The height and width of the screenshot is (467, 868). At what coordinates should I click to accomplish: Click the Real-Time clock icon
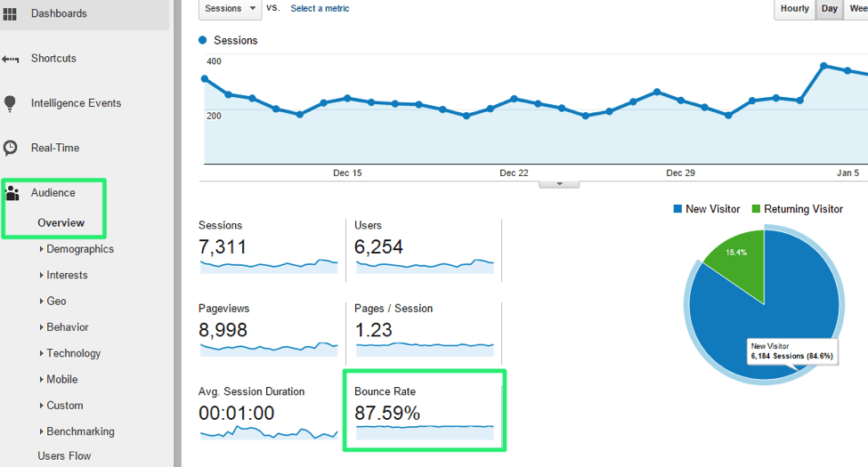pos(11,148)
